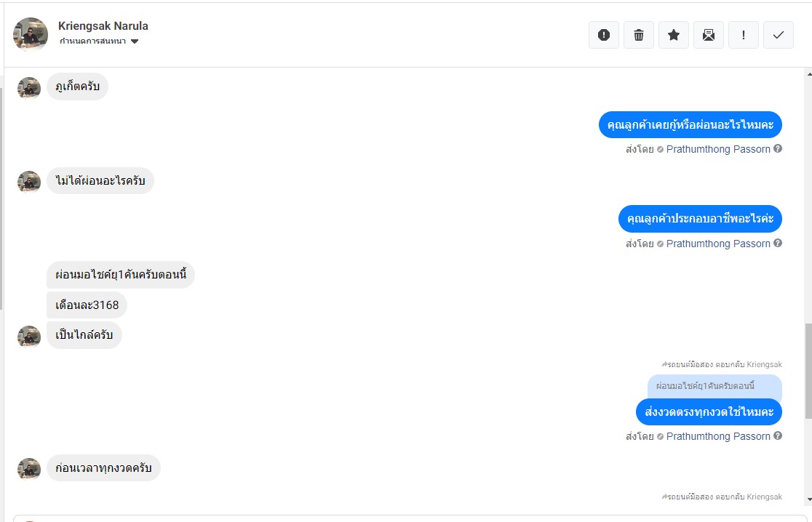Click help icon beside sender under 'คุณลูกค้าเคยกู้หรือผ่อนอะไรไหมคะ'
The height and width of the screenshot is (522, 812).
click(x=778, y=149)
